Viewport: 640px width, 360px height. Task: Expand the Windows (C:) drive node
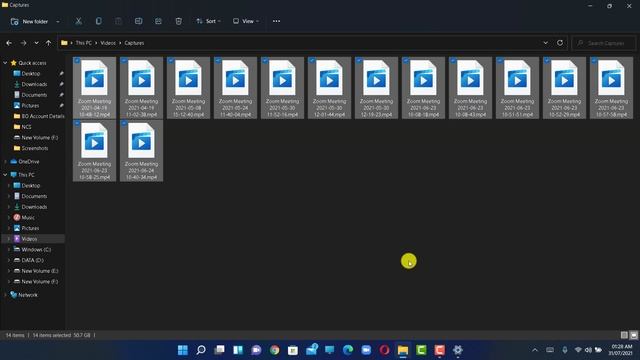tap(9, 249)
